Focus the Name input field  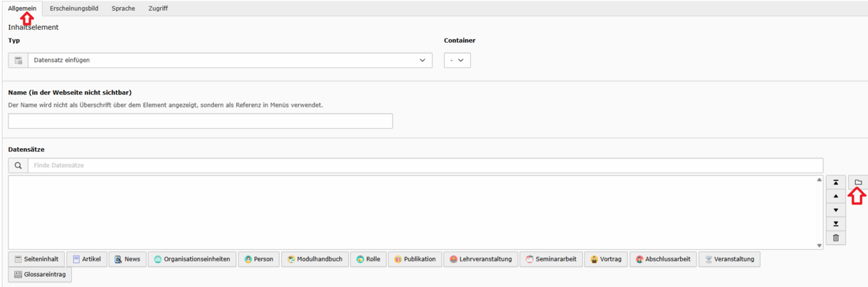[x=201, y=121]
